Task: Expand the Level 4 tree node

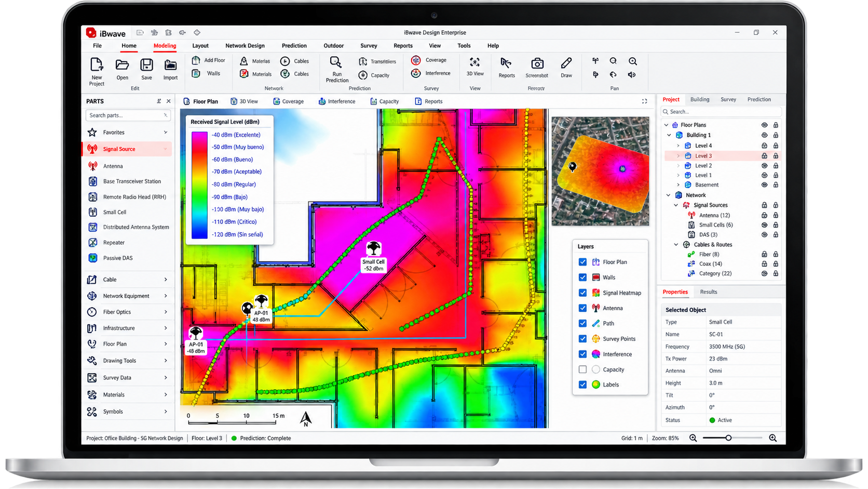Action: (679, 146)
